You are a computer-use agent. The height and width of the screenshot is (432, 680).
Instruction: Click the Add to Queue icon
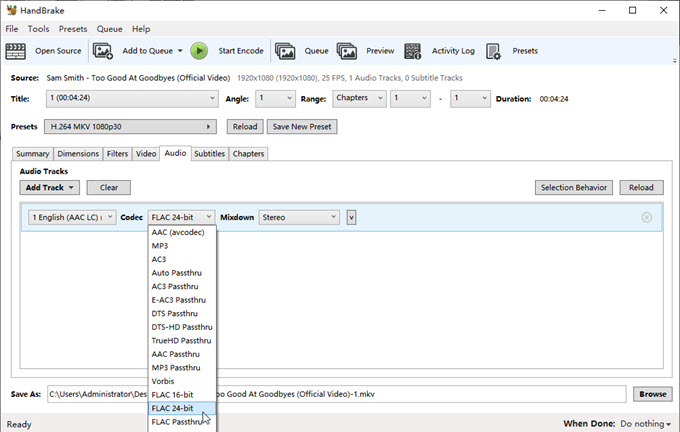coord(103,50)
